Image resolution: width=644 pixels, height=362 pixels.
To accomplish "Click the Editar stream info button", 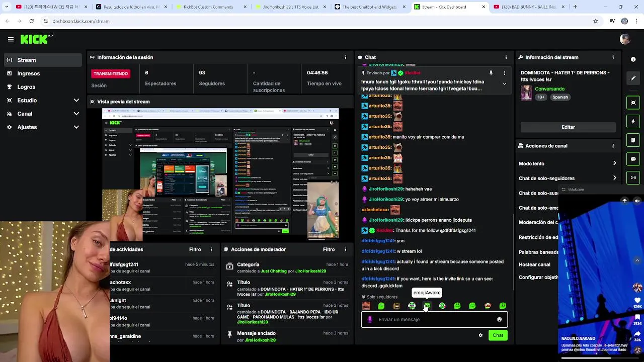I will click(x=568, y=127).
